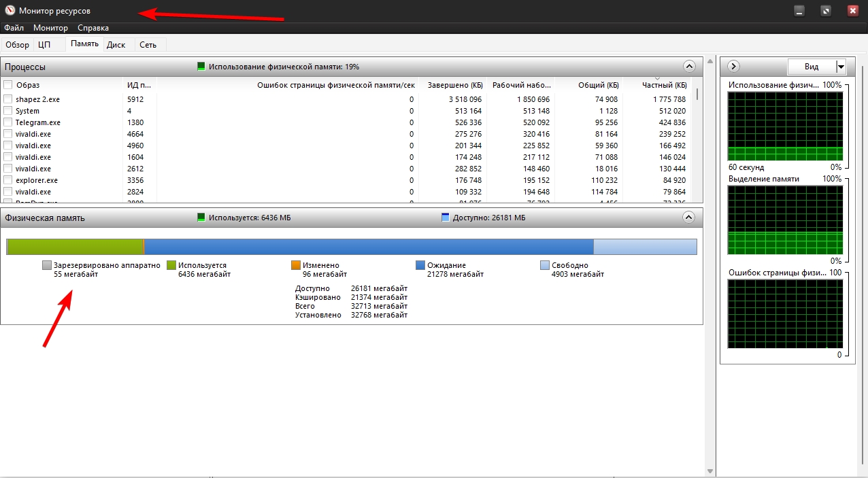
Task: Switch to the ЦП tab
Action: (x=44, y=45)
